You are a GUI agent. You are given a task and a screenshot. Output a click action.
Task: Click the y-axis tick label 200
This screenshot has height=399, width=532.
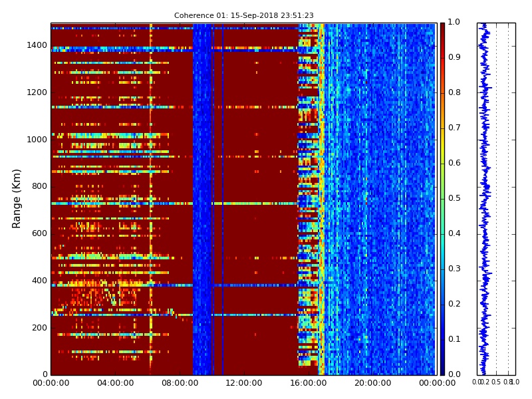pos(39,328)
